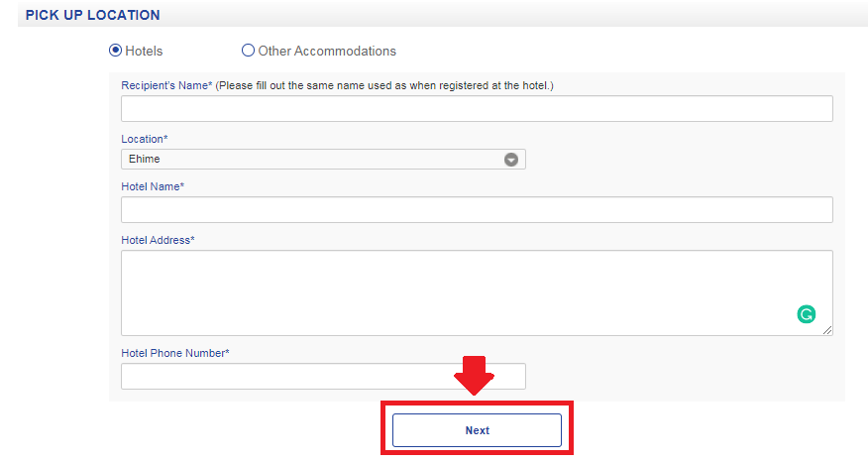Click the "Hotels" label text
This screenshot has height=463, width=868.
(144, 51)
